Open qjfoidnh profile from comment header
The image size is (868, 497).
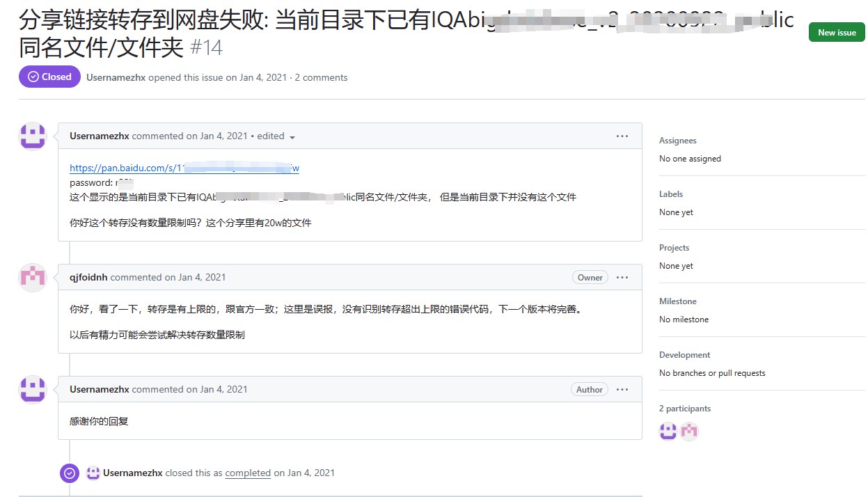(88, 278)
